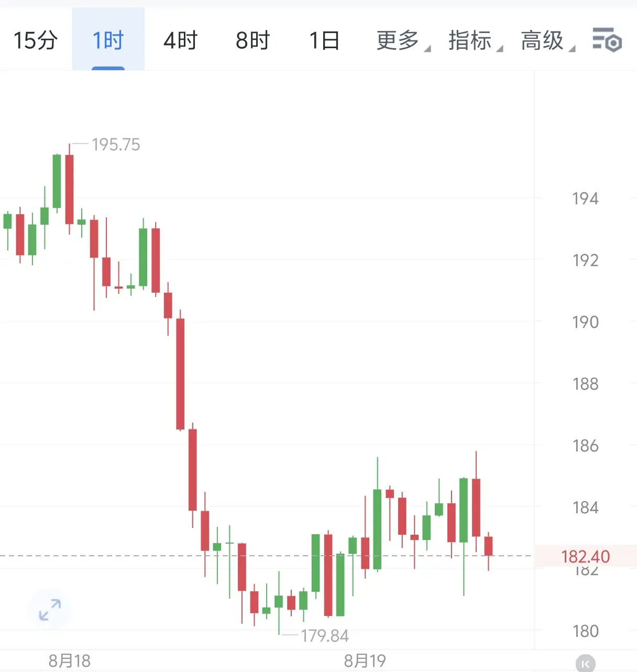Select the 4时 timeframe
This screenshot has height=672, width=637.
click(180, 40)
